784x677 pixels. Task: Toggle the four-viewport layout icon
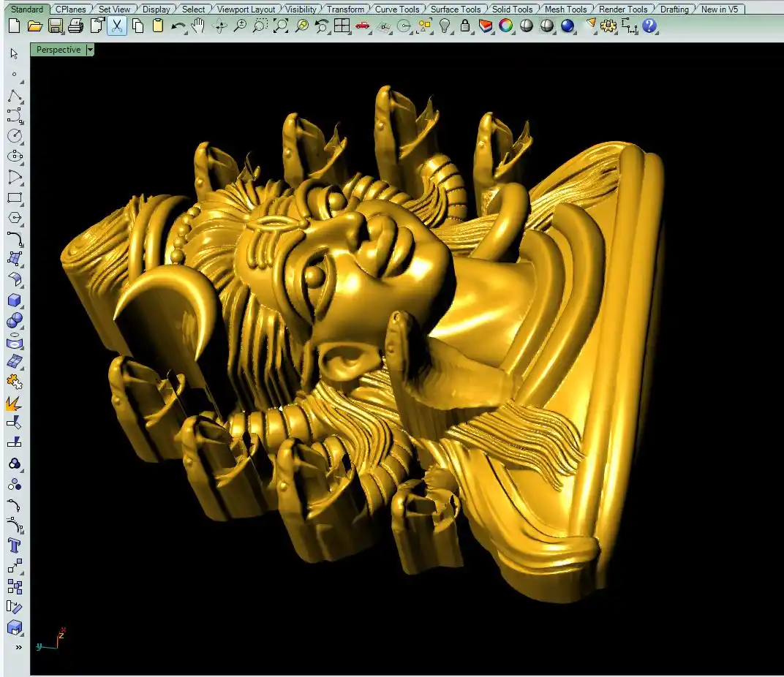pyautogui.click(x=342, y=26)
